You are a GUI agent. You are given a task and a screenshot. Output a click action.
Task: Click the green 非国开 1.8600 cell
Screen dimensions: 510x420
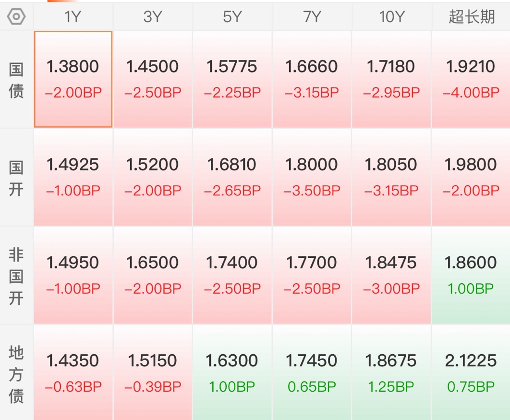pos(471,276)
